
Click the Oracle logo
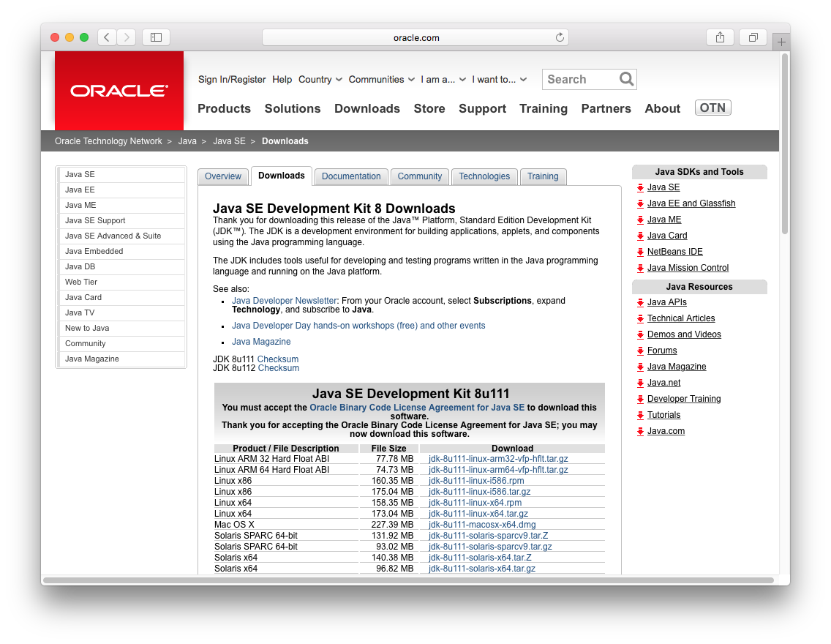click(x=119, y=91)
